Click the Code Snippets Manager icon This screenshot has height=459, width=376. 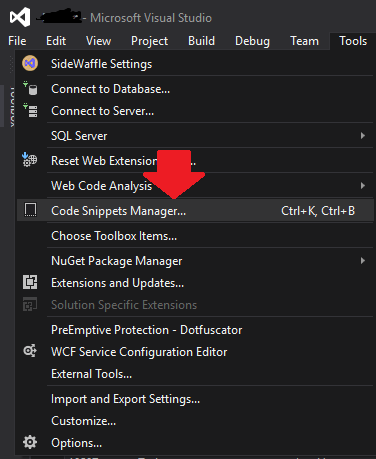pos(30,210)
